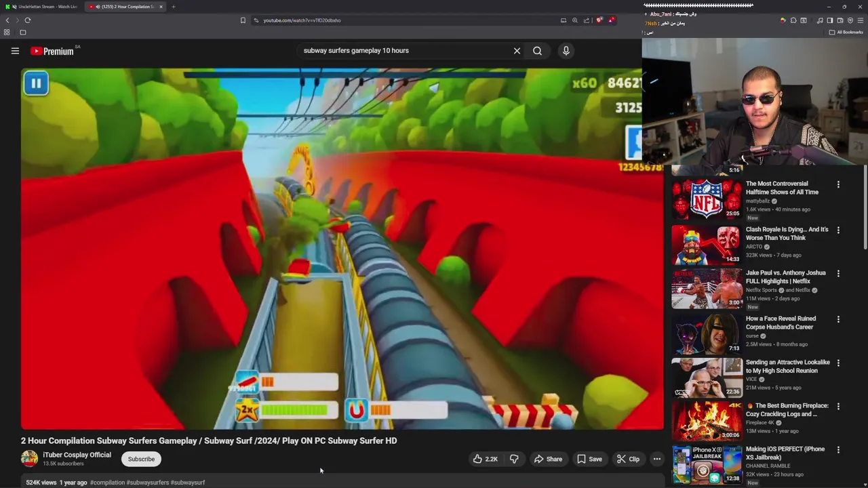Click the magnifier search button
This screenshot has height=488, width=868.
pos(537,51)
